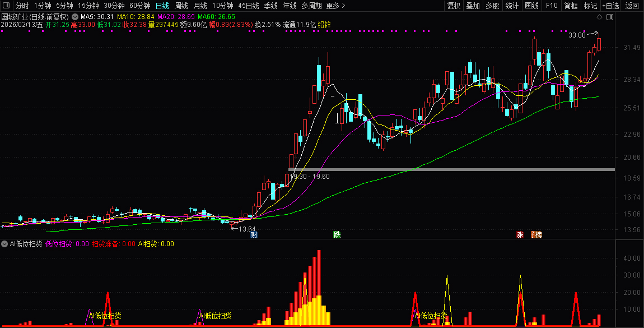Click the 40.00 indicator axis label

pos(632,258)
